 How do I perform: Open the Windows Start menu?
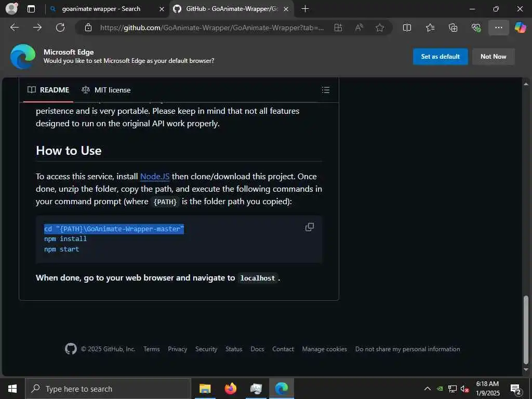coord(12,389)
